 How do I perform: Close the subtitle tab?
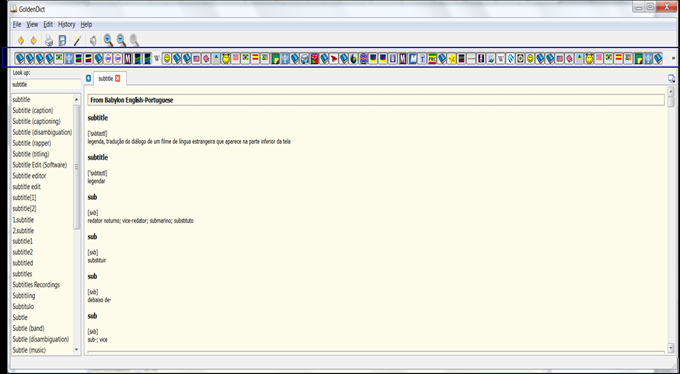click(118, 79)
